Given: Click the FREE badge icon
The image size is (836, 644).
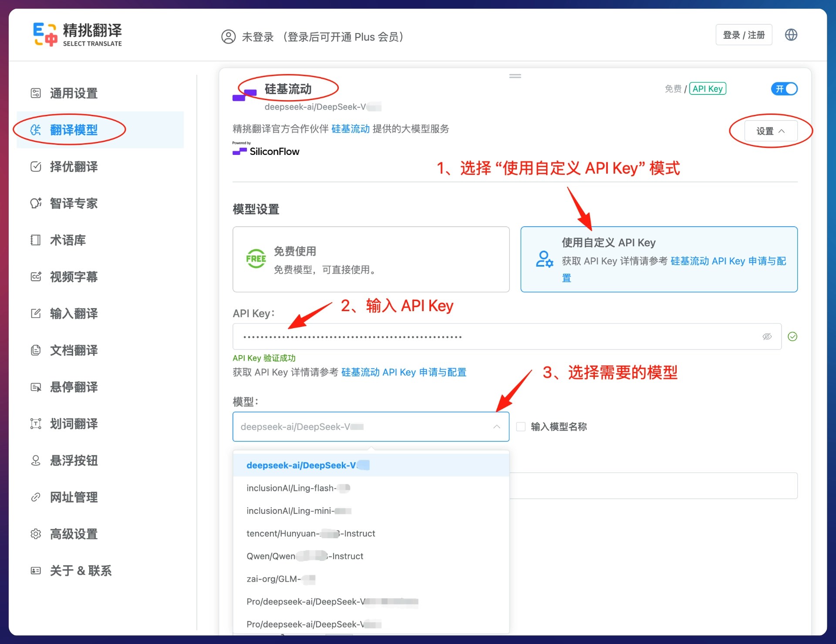Looking at the screenshot, I should 256,259.
